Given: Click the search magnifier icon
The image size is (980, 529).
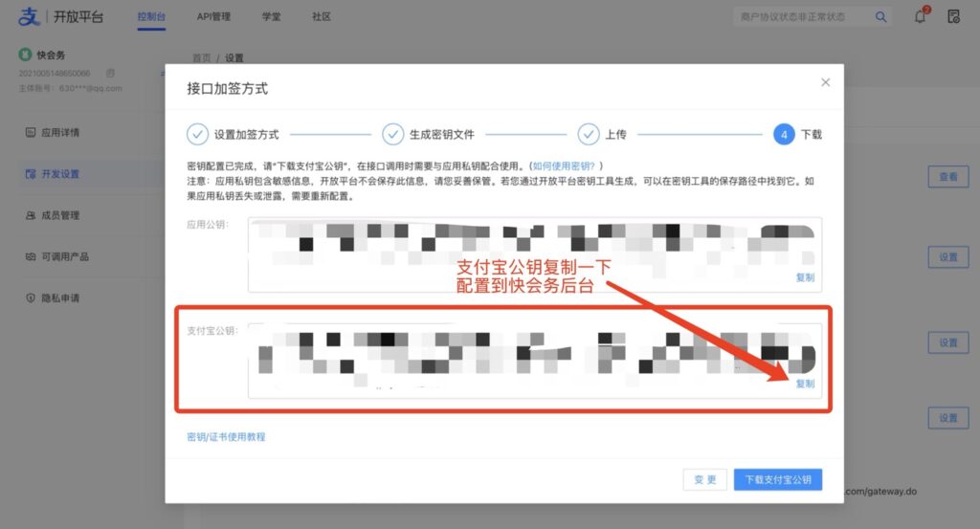Looking at the screenshot, I should pyautogui.click(x=880, y=17).
